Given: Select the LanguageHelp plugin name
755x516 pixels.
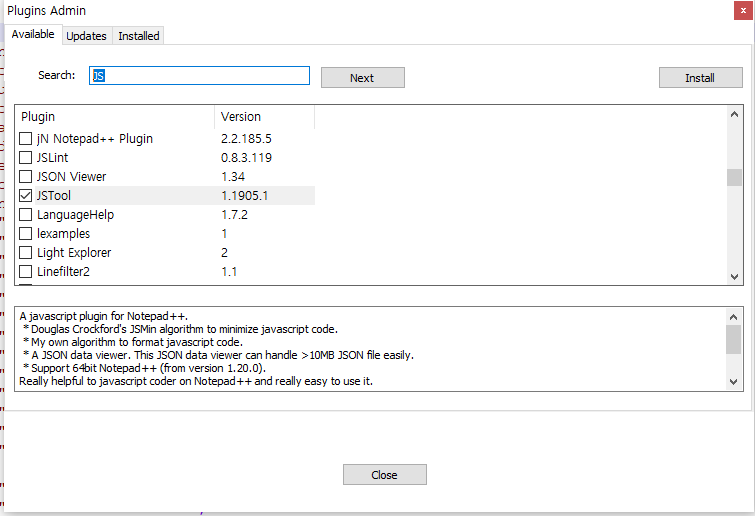Looking at the screenshot, I should [x=75, y=215].
